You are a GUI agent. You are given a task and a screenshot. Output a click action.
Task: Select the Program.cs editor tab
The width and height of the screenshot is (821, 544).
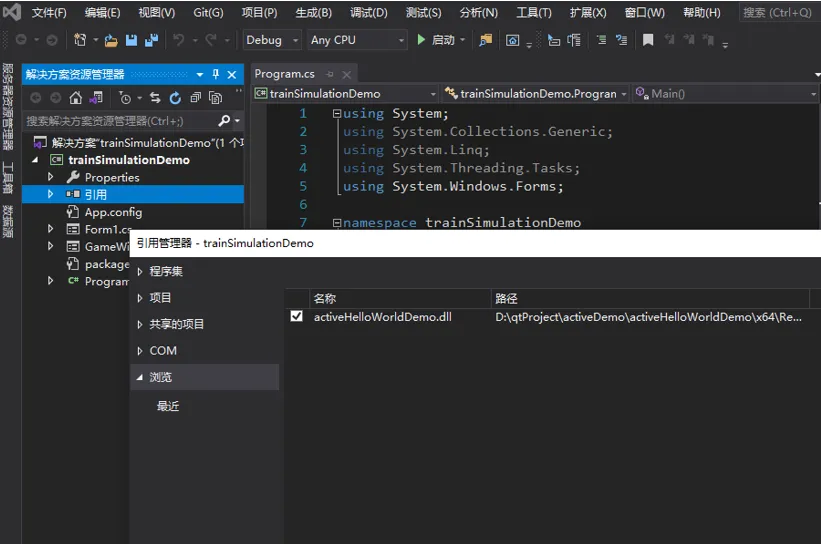tap(285, 74)
